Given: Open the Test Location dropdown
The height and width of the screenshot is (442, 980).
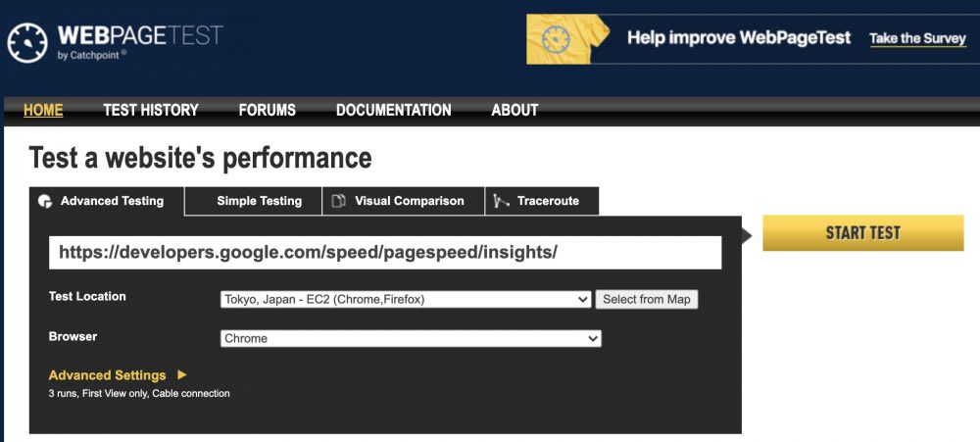Looking at the screenshot, I should tap(405, 300).
